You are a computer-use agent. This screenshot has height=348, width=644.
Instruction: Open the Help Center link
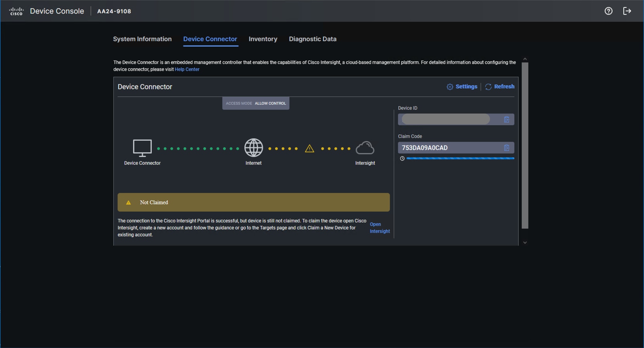187,69
